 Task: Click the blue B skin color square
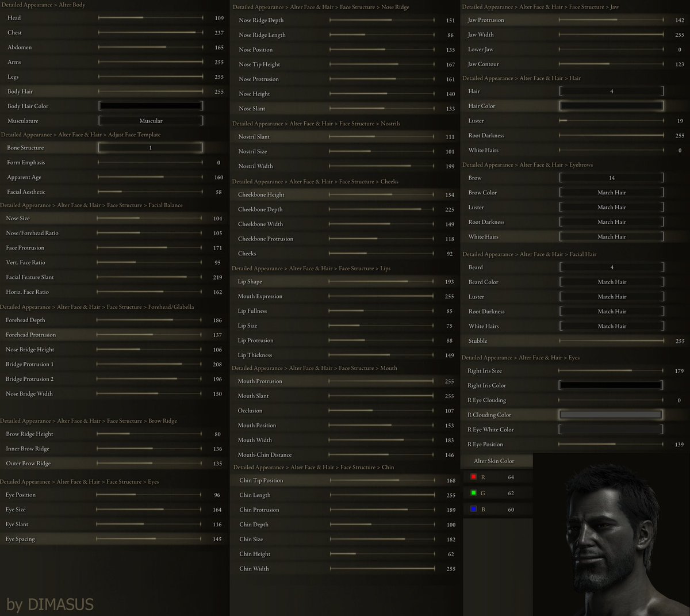[473, 509]
